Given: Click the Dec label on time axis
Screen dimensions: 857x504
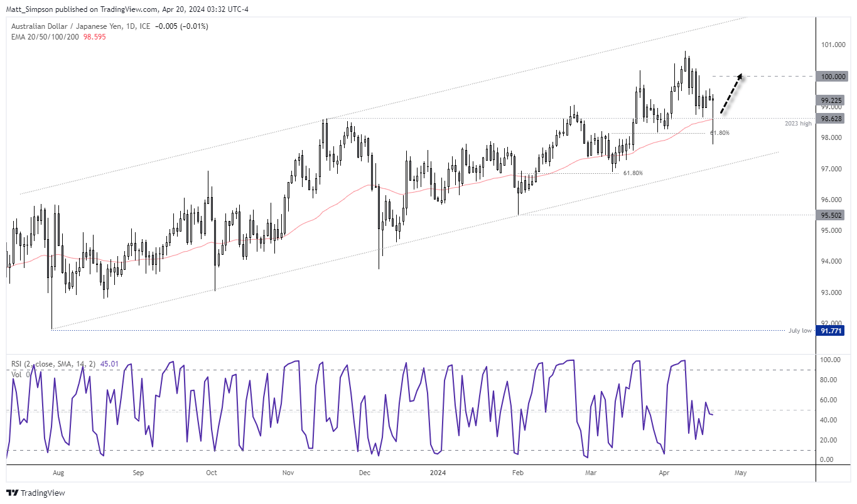Looking at the screenshot, I should [x=365, y=472].
